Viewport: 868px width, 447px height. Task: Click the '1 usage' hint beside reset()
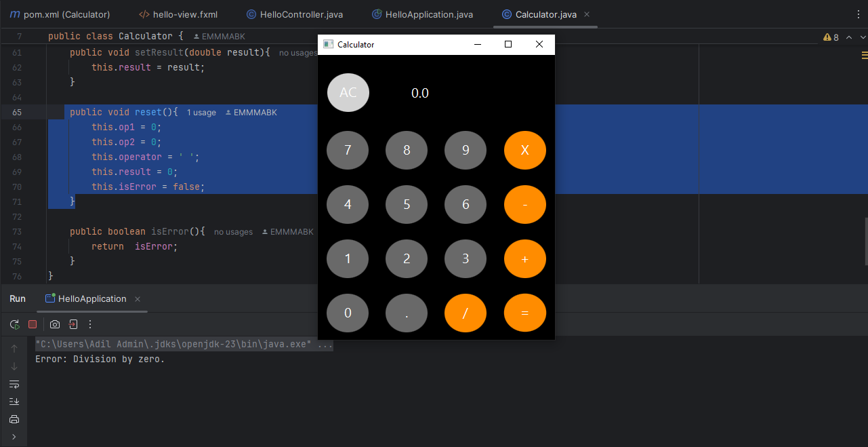point(201,113)
